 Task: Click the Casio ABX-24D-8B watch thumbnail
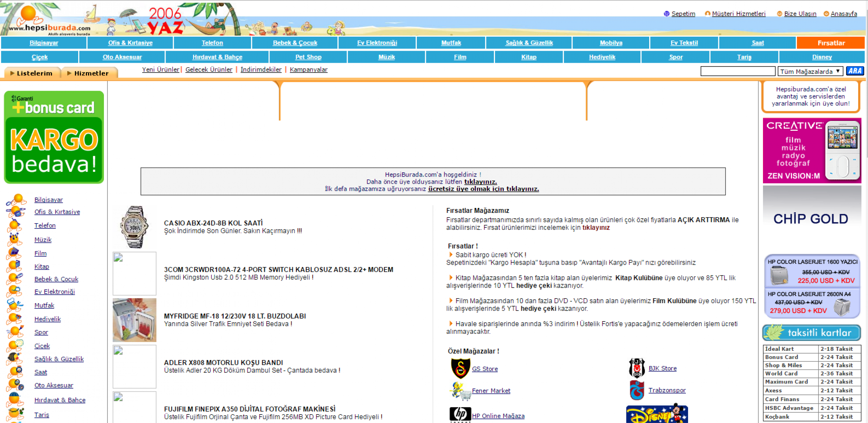point(134,227)
